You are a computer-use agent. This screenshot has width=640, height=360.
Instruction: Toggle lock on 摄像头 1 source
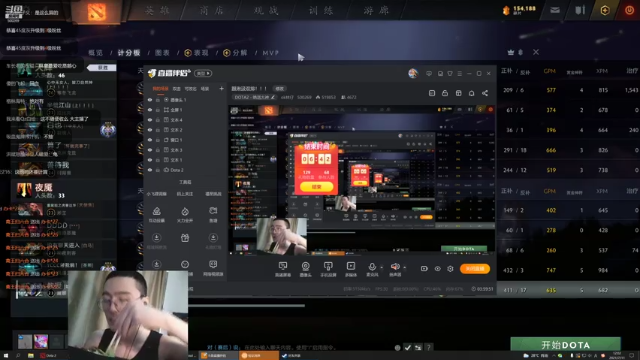pyautogui.click(x=158, y=100)
